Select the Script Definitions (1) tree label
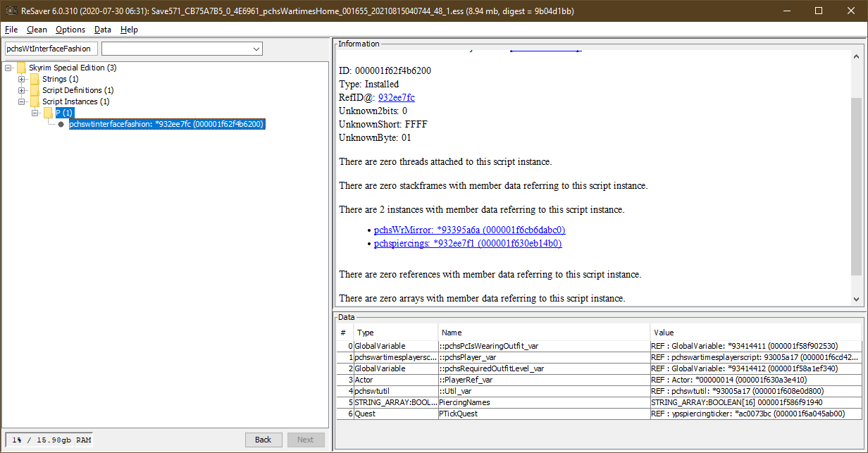The height and width of the screenshot is (453, 868). [77, 90]
